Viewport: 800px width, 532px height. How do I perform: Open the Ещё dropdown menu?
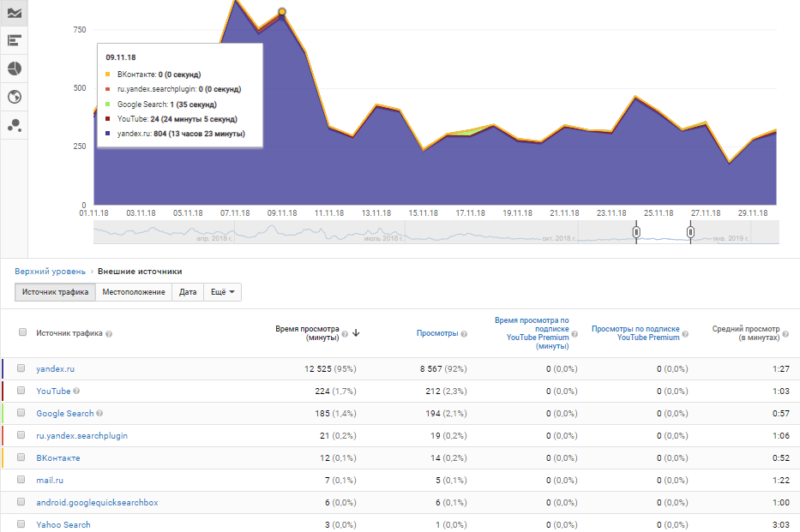[x=222, y=292]
